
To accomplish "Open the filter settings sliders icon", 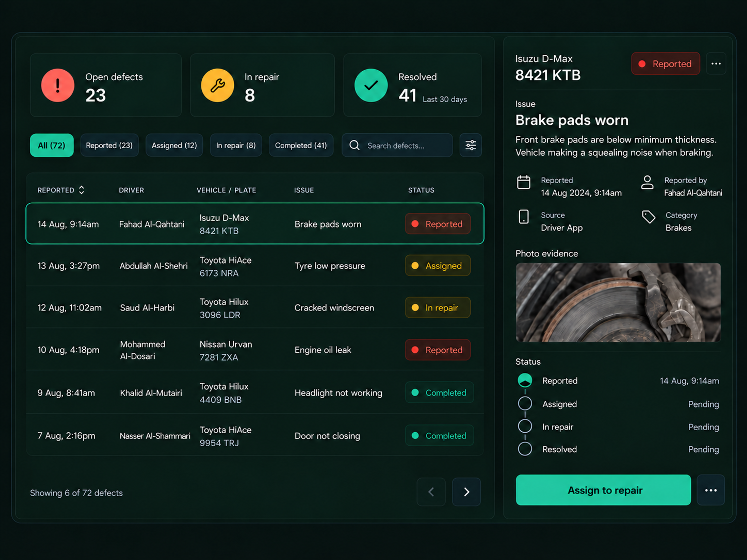I will (x=470, y=145).
